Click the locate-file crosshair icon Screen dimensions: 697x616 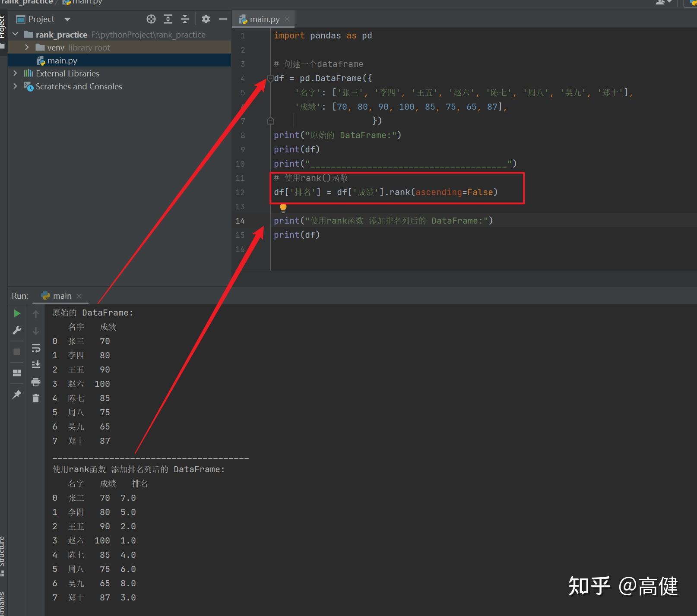151,19
